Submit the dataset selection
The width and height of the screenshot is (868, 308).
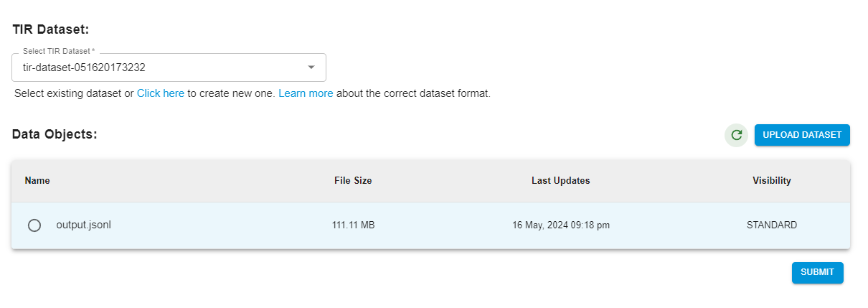tap(817, 273)
